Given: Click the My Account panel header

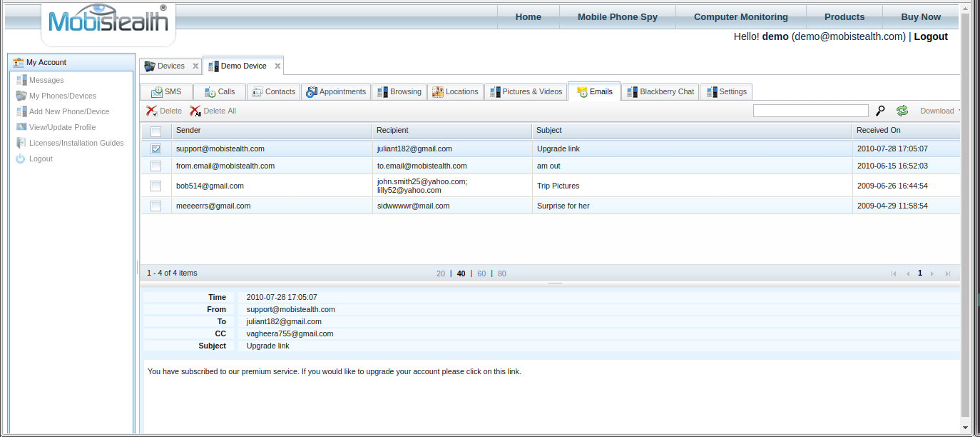Looking at the screenshot, I should (71, 62).
